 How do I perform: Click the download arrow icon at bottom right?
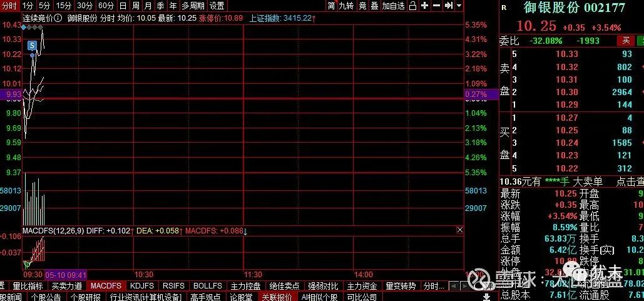click(487, 297)
